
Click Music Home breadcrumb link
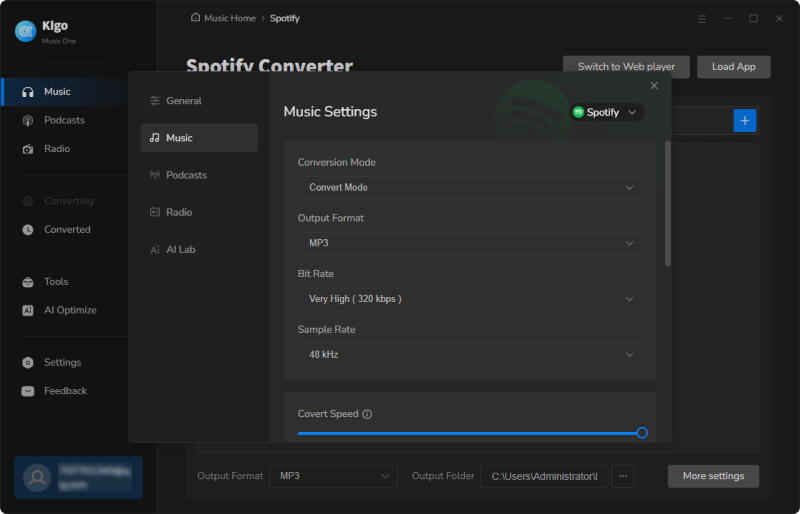pyautogui.click(x=230, y=18)
